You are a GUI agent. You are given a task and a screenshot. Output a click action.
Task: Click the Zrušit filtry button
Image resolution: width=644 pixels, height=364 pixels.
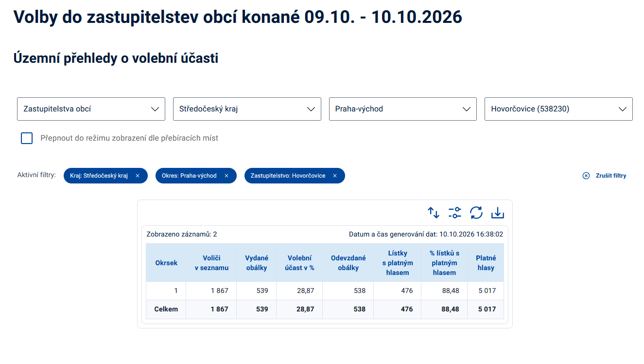point(605,176)
